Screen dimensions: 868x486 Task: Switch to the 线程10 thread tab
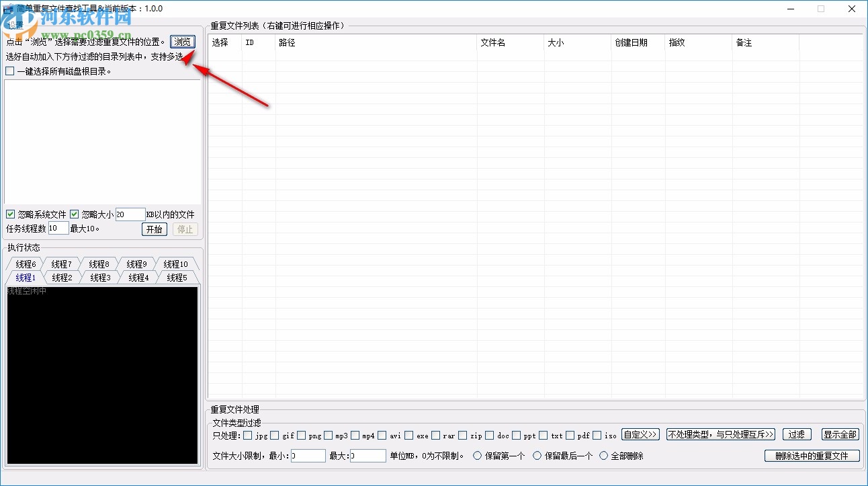point(176,264)
